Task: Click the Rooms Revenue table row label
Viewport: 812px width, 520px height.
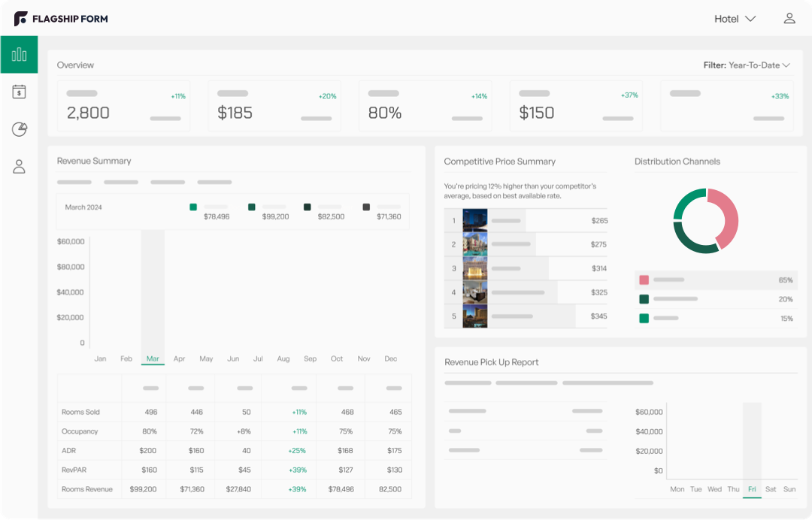Action: click(87, 489)
